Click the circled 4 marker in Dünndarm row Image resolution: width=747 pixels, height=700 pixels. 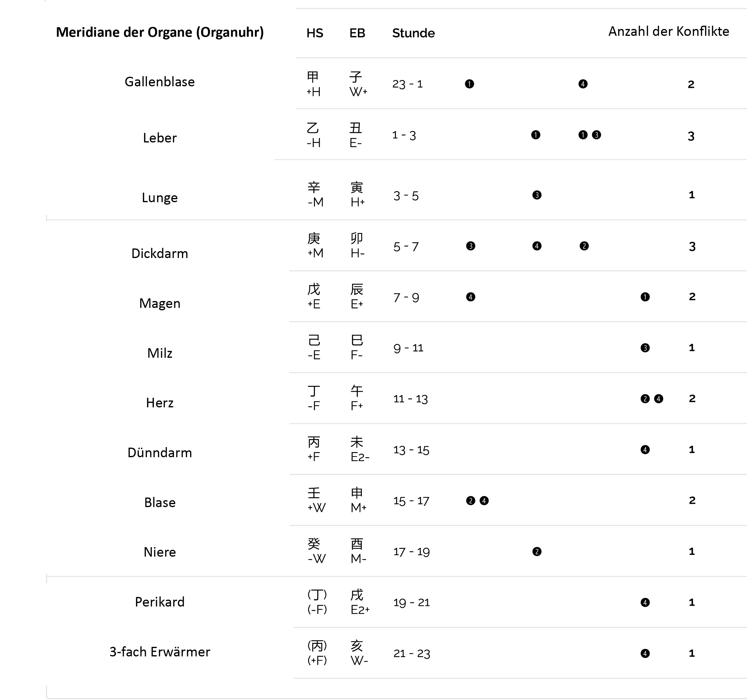[645, 449]
